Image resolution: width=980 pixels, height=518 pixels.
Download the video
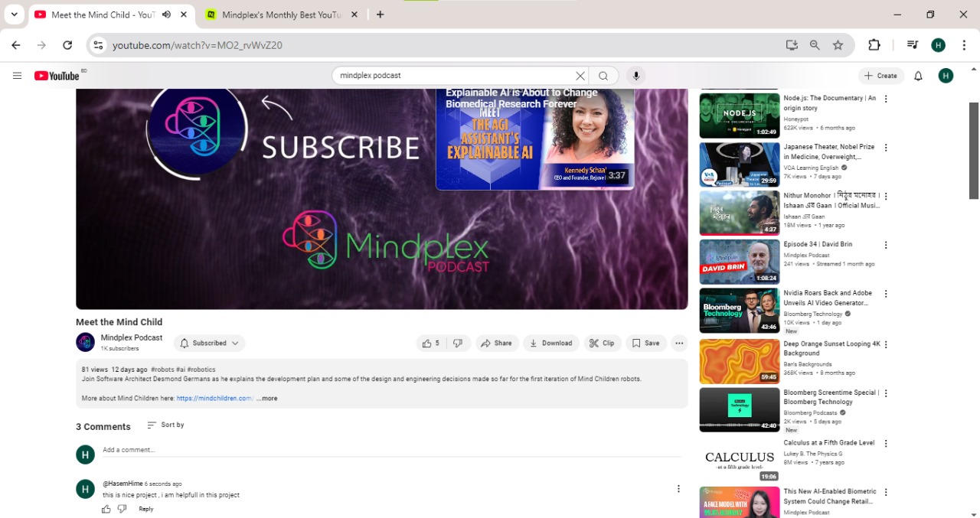(551, 344)
